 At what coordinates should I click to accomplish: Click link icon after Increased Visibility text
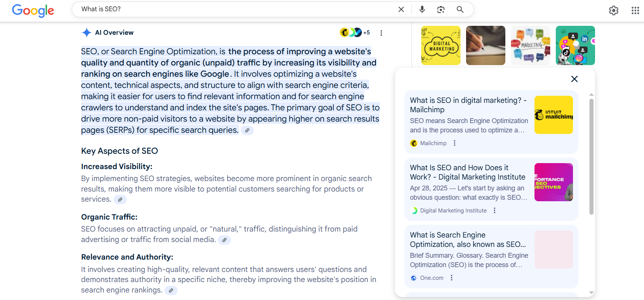tap(120, 200)
